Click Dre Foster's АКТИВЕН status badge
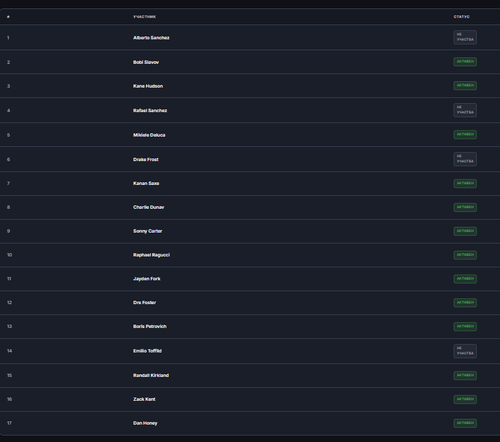Viewport: 500px width, 442px height. pos(465,303)
